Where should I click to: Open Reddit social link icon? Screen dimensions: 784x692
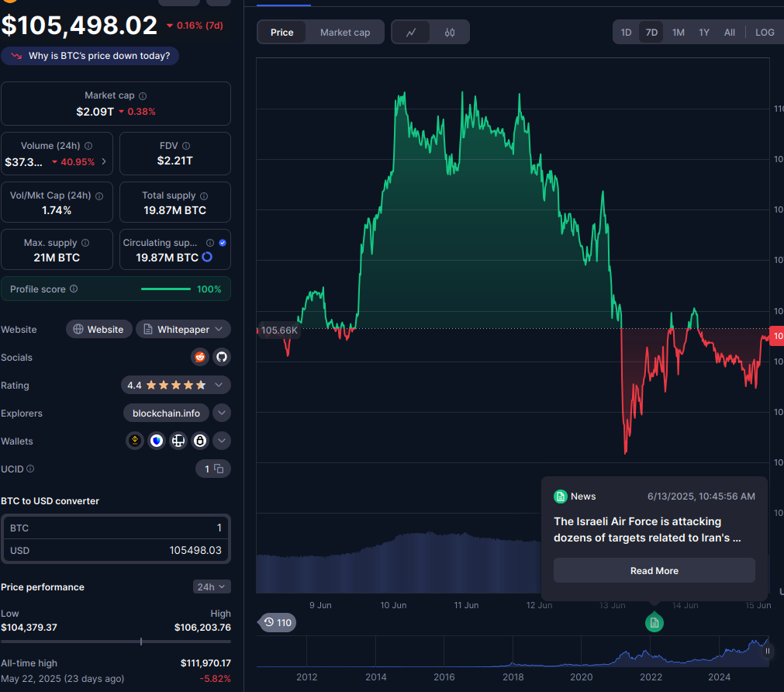point(200,358)
